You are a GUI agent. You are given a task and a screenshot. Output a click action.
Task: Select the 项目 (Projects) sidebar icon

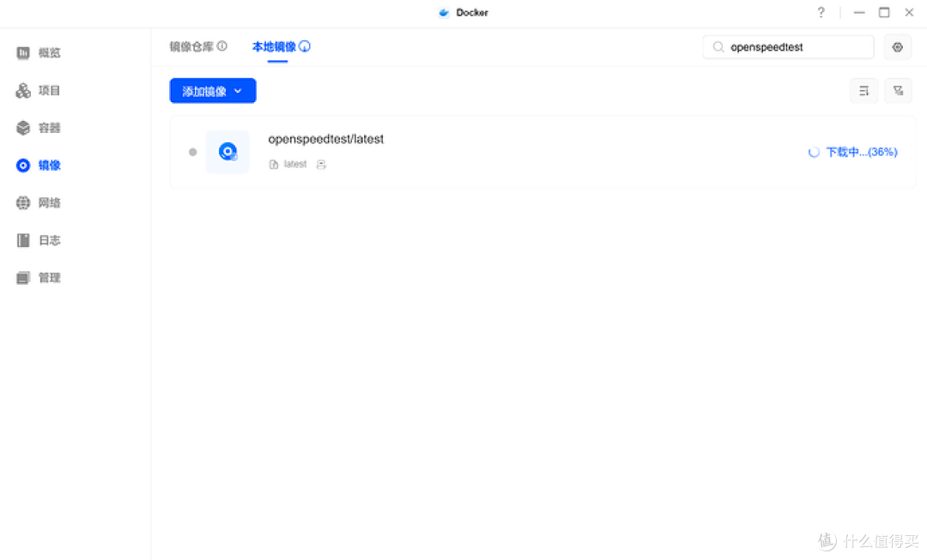(39, 90)
